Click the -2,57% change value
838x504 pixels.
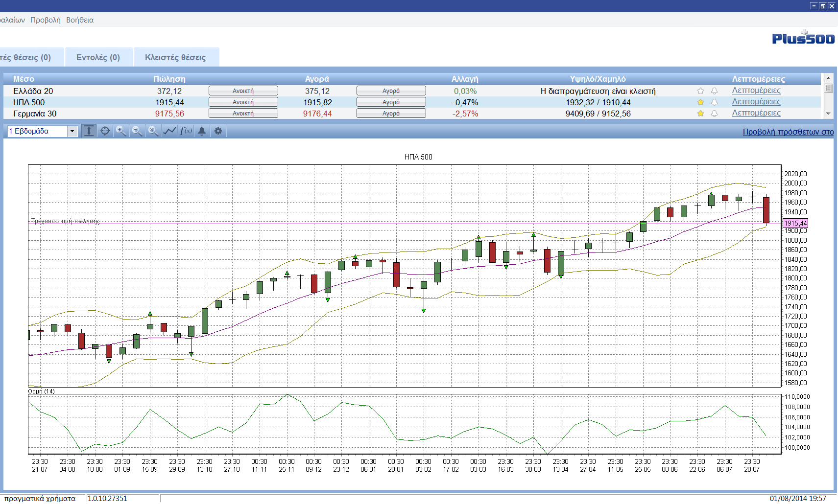click(465, 114)
